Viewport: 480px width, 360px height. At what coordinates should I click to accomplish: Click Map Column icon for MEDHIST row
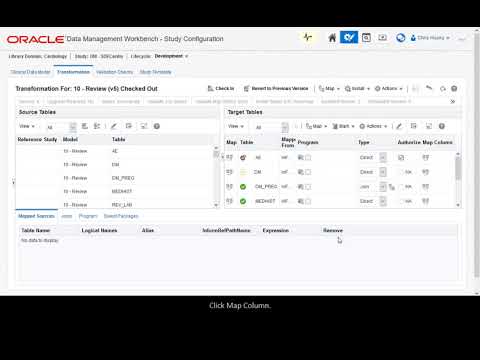coord(426,201)
